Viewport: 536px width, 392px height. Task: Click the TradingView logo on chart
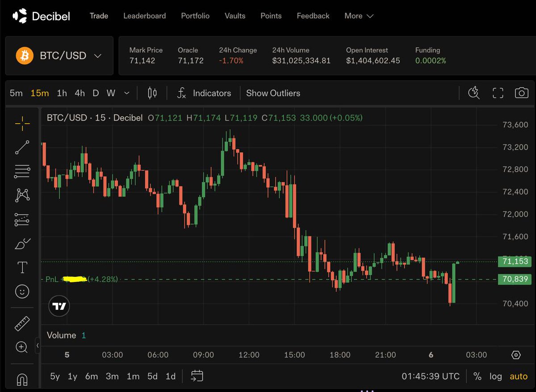click(59, 306)
